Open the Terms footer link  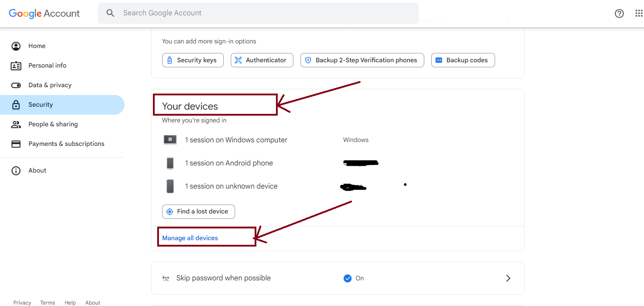coord(48,302)
